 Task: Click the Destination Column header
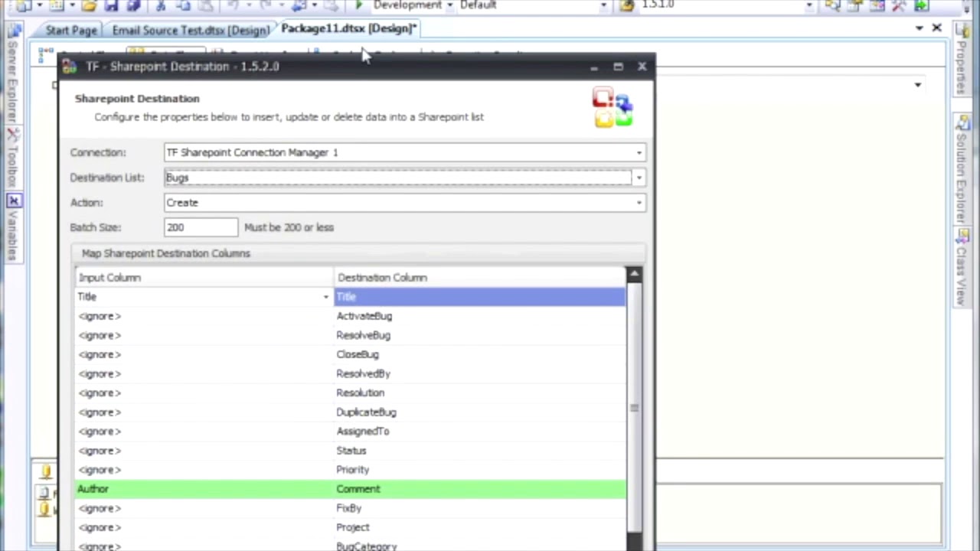480,278
